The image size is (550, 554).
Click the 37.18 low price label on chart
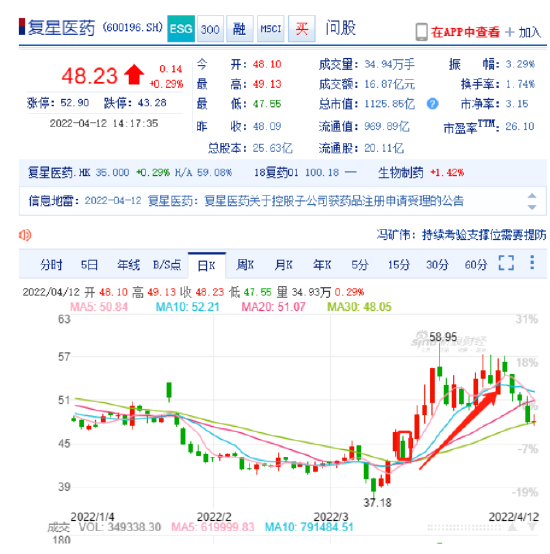coord(378,502)
